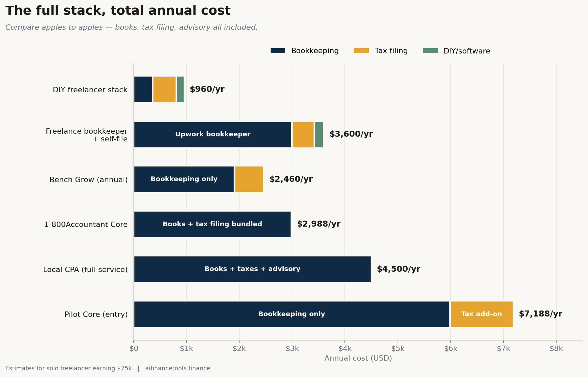The height and width of the screenshot is (377, 588).
Task: Click the DIY/software legend color swatch
Action: (x=430, y=51)
